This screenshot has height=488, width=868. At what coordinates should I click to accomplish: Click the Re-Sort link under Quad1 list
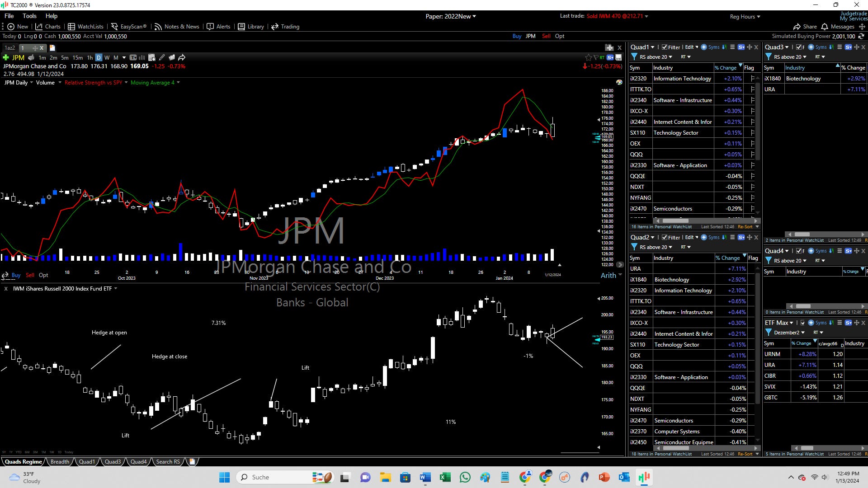(745, 227)
